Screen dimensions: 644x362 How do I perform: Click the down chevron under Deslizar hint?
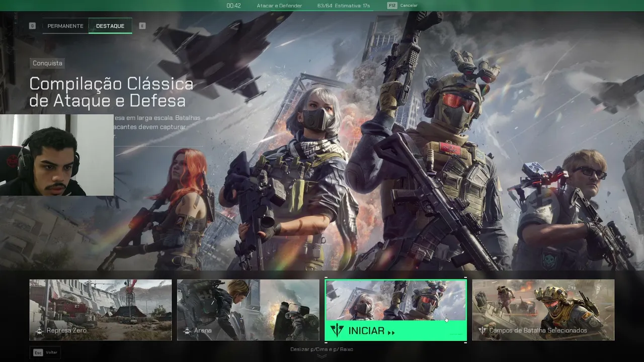(321, 356)
